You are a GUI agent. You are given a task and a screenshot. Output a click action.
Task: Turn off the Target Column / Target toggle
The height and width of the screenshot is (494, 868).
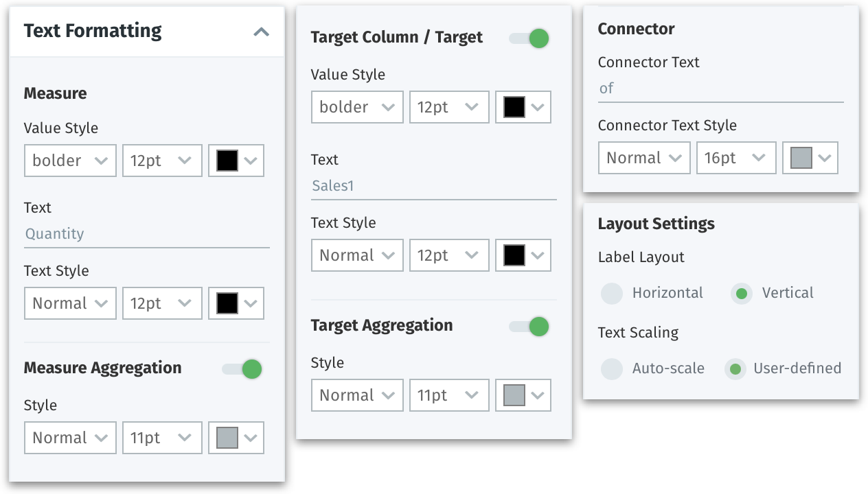528,38
